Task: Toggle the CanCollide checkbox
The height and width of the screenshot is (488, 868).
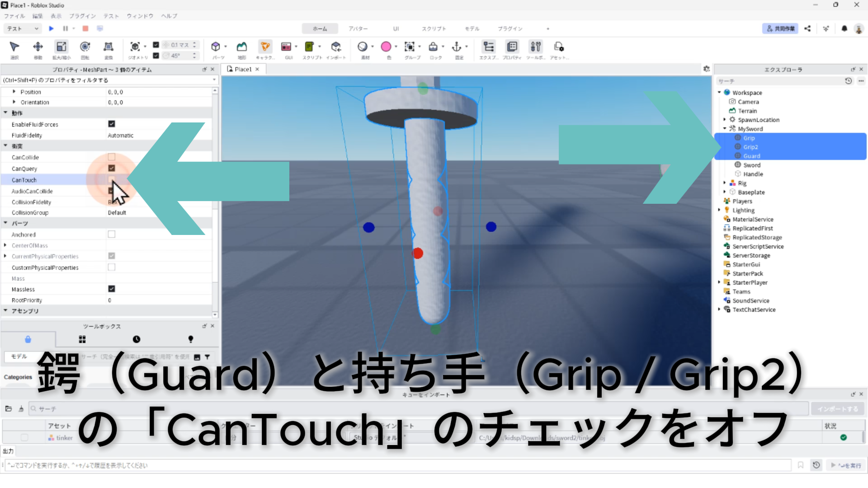Action: click(112, 157)
